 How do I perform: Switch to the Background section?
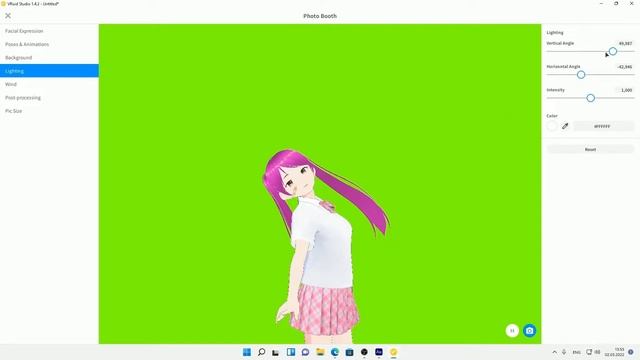(18, 58)
